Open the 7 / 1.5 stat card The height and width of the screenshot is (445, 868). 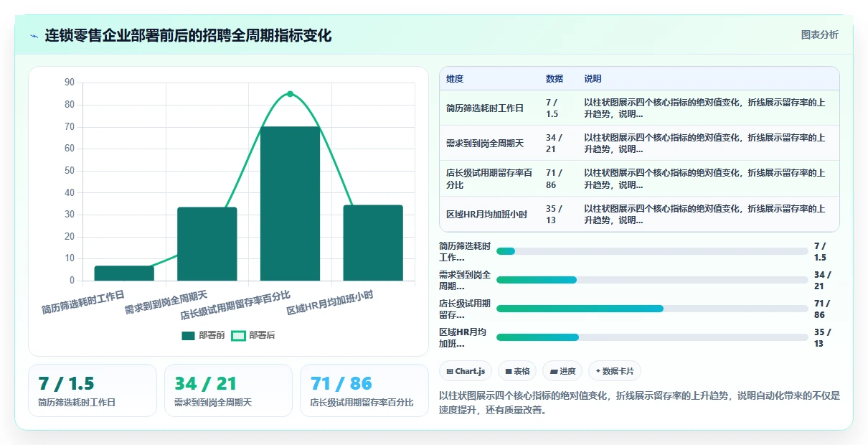coord(93,390)
